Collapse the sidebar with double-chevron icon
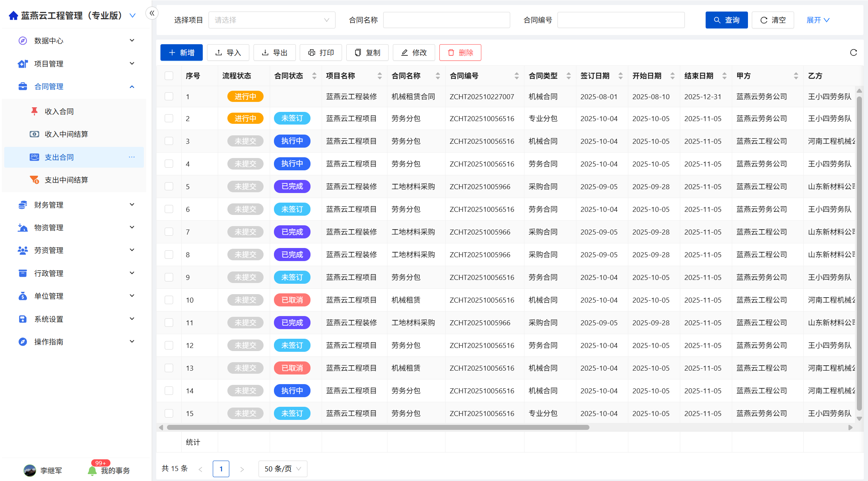 point(152,13)
